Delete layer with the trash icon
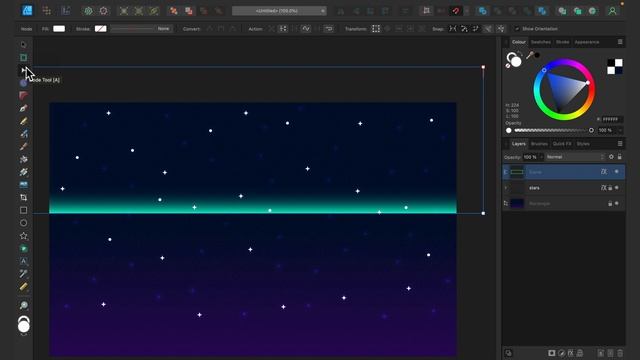This screenshot has height=360, width=640. tap(620, 353)
